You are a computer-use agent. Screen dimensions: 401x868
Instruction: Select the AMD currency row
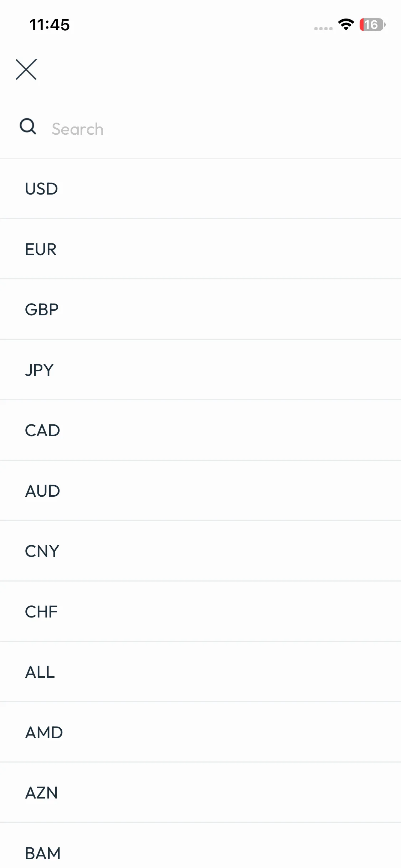44,733
